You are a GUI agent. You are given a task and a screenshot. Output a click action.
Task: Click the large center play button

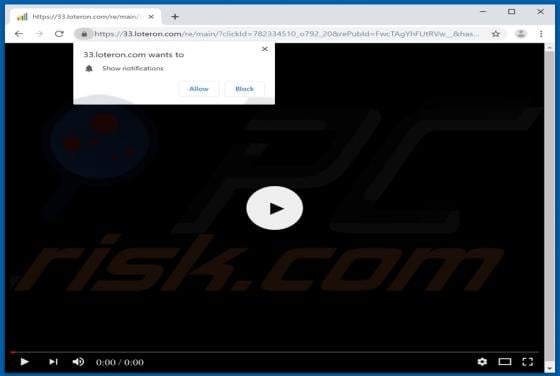[275, 208]
